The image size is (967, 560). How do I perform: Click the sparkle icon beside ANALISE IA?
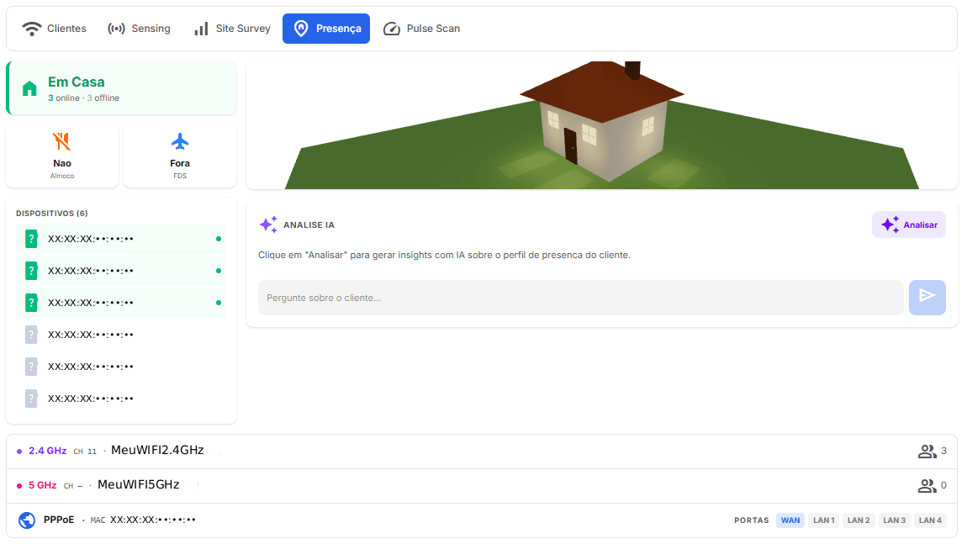point(268,225)
